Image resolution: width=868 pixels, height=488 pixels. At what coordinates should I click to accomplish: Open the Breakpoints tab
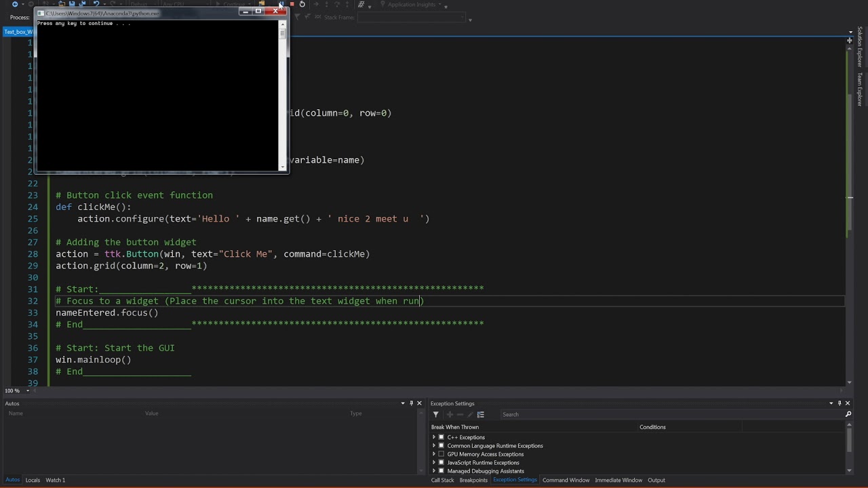click(473, 480)
